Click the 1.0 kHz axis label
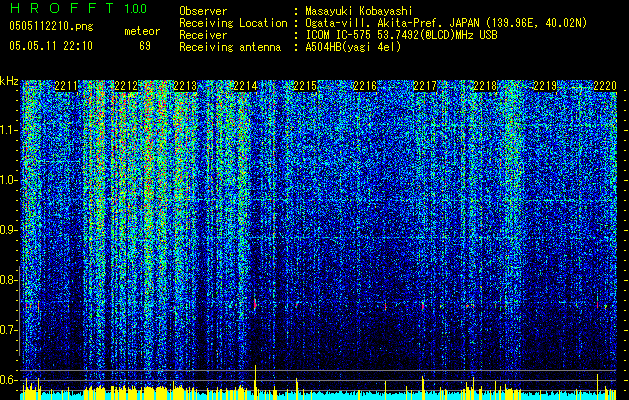629x400 pixels. (8, 180)
